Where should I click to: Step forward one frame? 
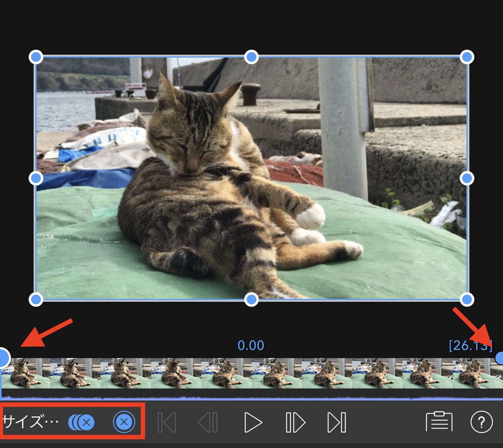point(295,422)
